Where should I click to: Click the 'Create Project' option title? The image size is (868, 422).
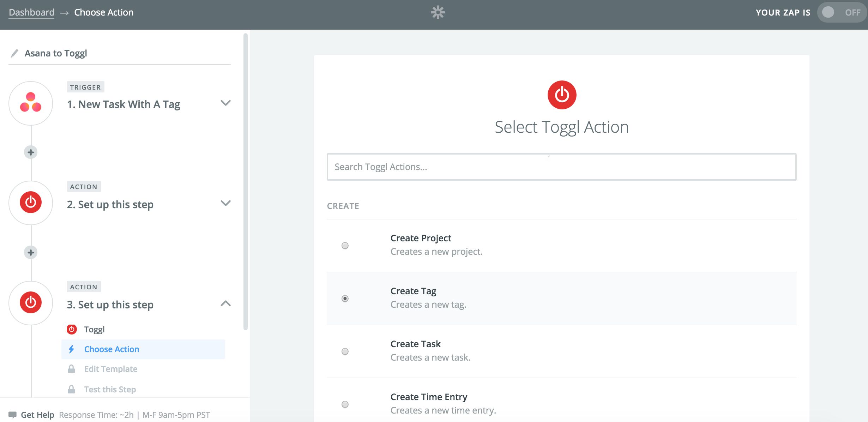pyautogui.click(x=421, y=238)
